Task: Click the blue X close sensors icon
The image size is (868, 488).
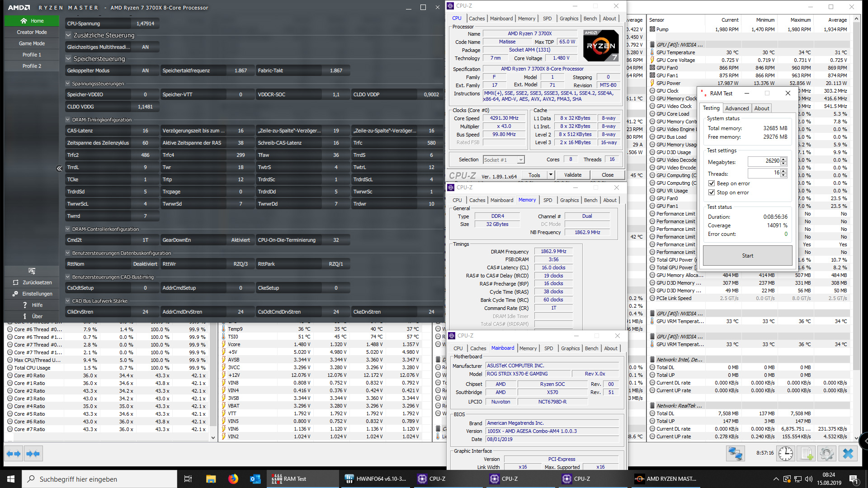Action: point(848,453)
